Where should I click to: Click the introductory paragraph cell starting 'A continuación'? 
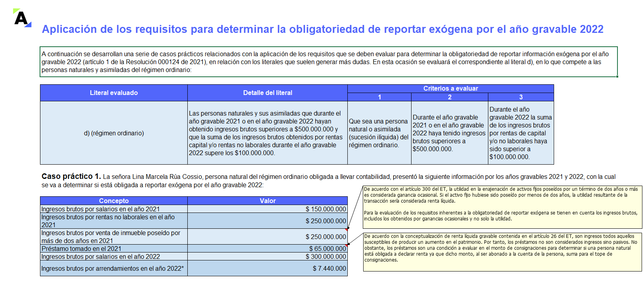(x=329, y=62)
